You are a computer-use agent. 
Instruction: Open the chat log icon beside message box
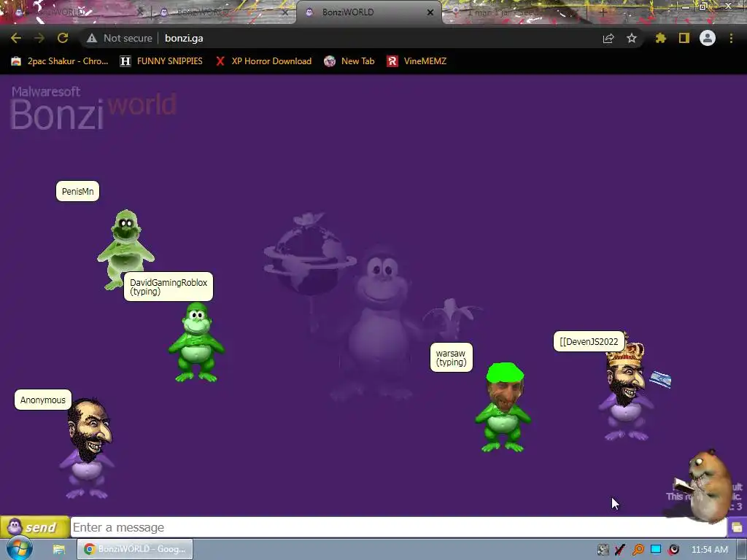coord(737,528)
